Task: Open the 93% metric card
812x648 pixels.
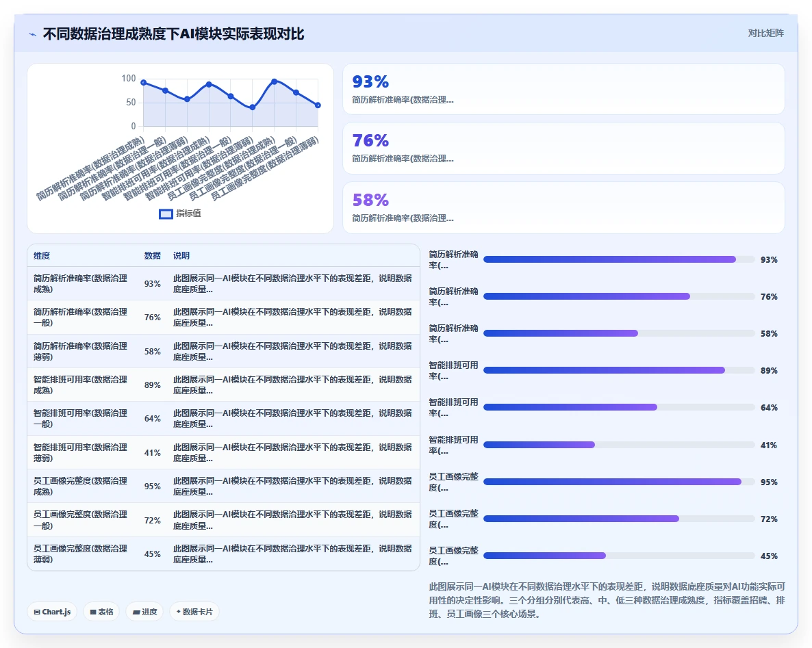Action: (563, 89)
